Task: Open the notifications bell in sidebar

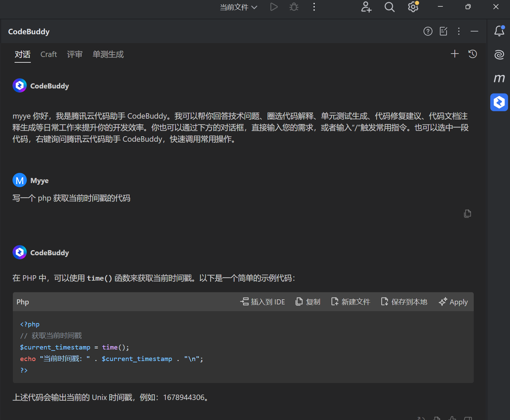Action: click(499, 31)
